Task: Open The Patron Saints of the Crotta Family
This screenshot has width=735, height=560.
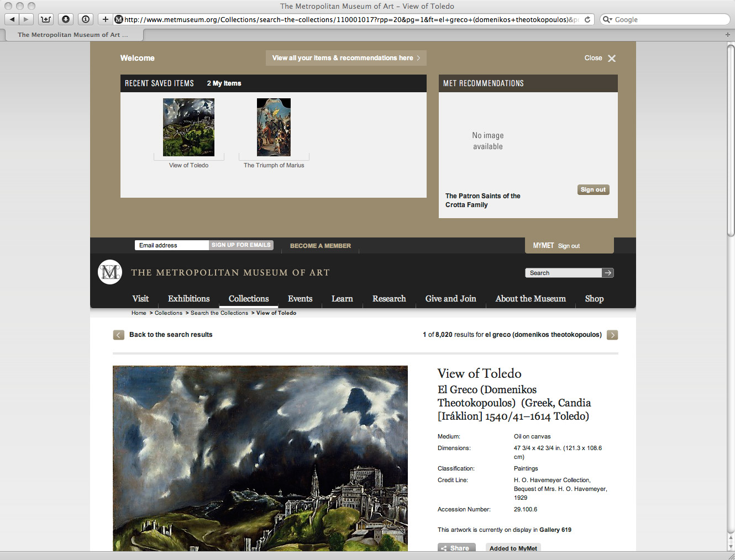Action: click(x=482, y=200)
